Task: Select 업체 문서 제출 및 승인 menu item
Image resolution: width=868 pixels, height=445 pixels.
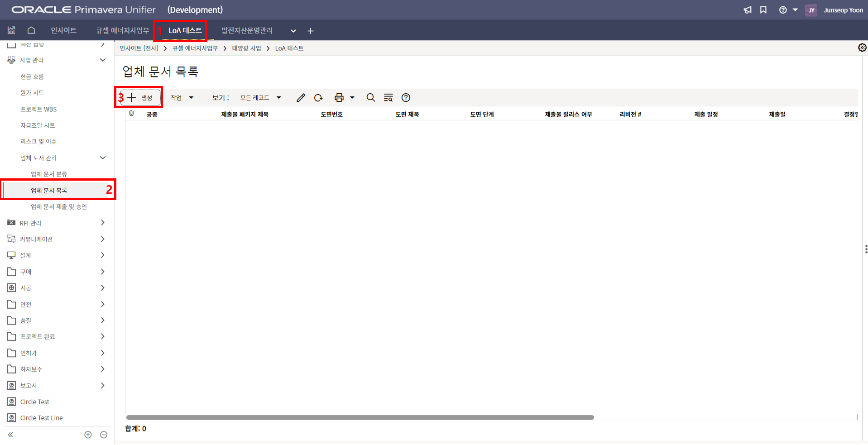Action: point(58,206)
